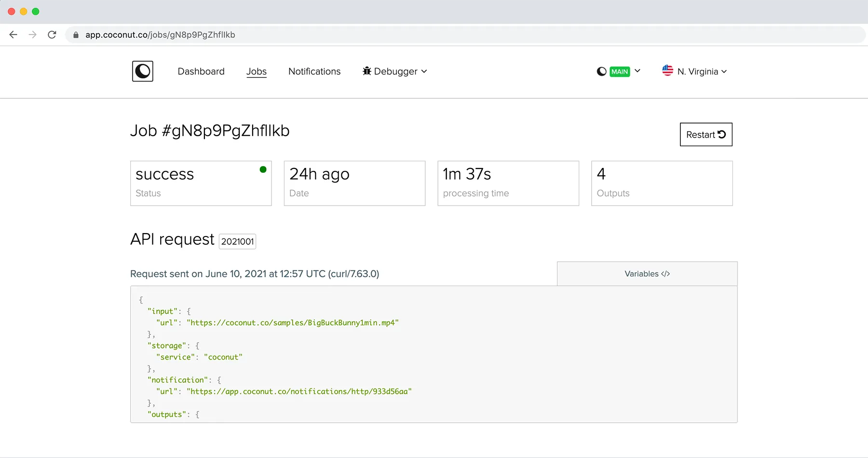This screenshot has width=868, height=458.
Task: Click the restart arrow icon on Restart button
Action: click(x=721, y=135)
